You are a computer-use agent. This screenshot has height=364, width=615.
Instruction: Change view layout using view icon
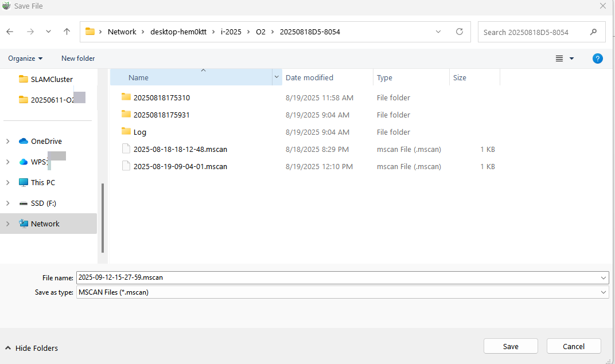[559, 58]
